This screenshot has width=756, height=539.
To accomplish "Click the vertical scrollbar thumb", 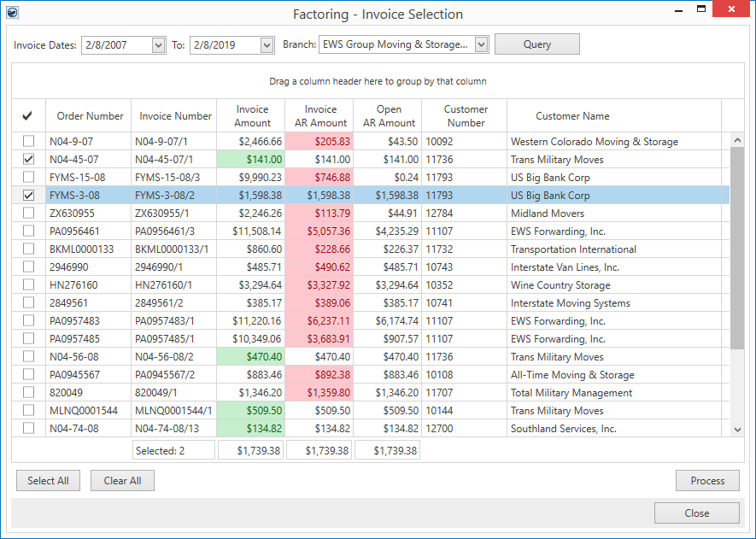I will click(x=738, y=248).
